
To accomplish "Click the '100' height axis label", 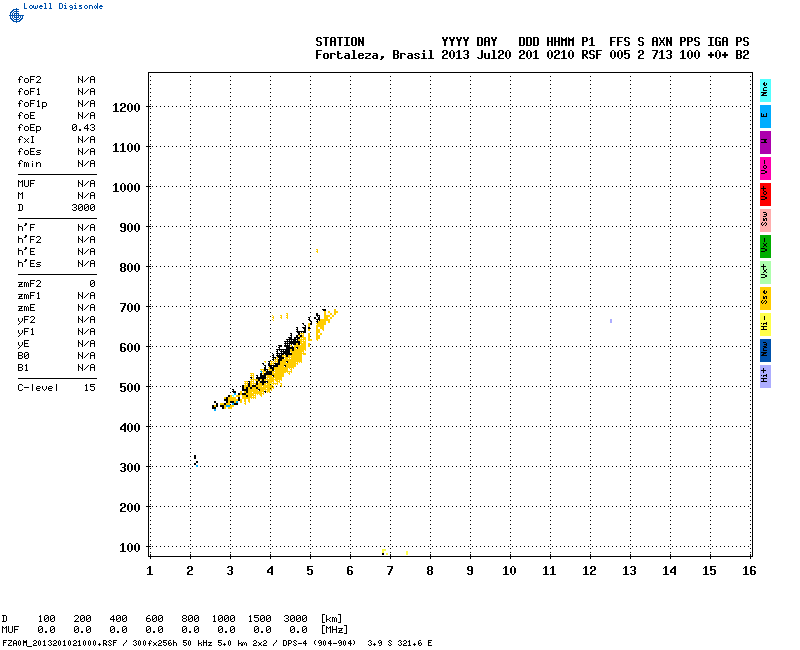I will (130, 548).
